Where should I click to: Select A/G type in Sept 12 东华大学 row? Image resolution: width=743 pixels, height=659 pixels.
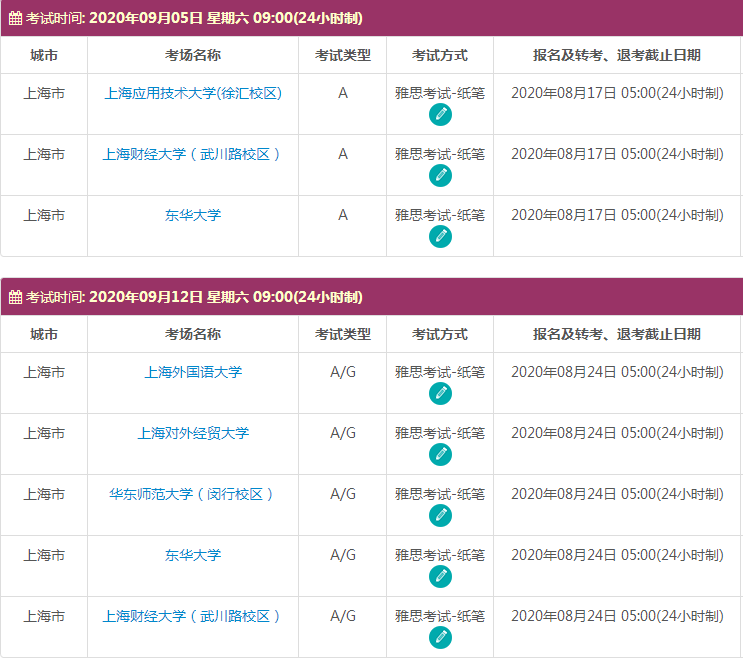[343, 555]
